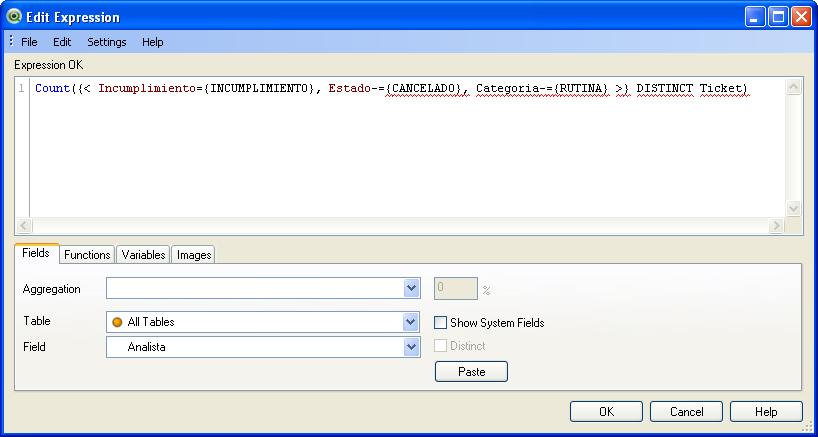The image size is (818, 437).
Task: Close the Edit Expression dialog
Action: point(801,17)
